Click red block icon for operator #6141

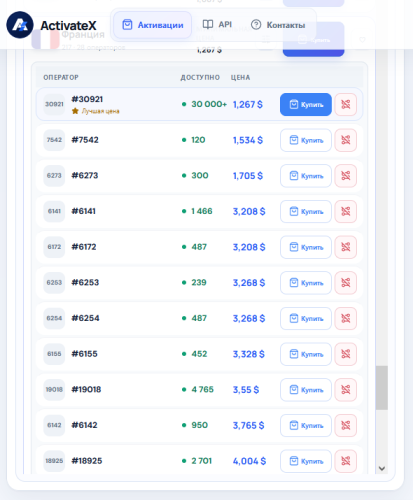(346, 212)
